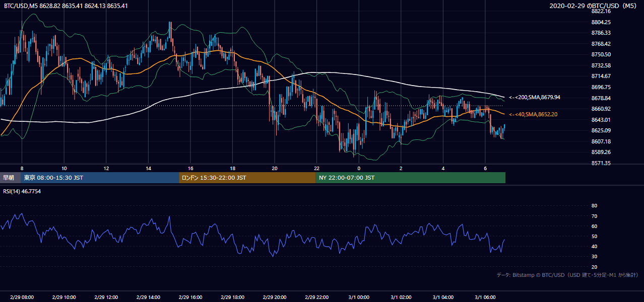Viewport: 644px width, 302px height.
Task: Click price axis label 8589.26
Action: pos(601,152)
